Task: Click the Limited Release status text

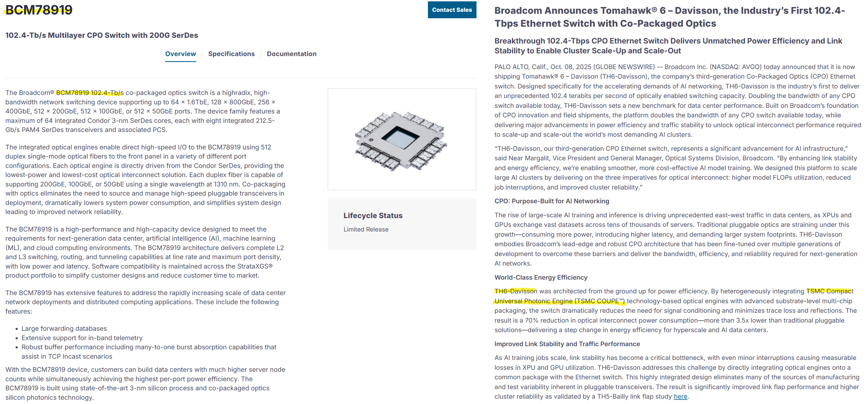Action: coord(366,229)
